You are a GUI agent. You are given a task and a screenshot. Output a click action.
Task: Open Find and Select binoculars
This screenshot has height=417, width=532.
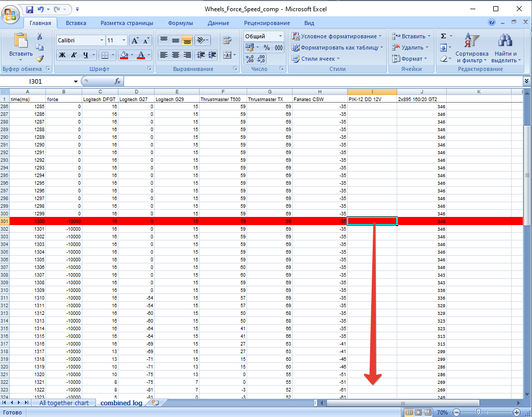coord(505,48)
